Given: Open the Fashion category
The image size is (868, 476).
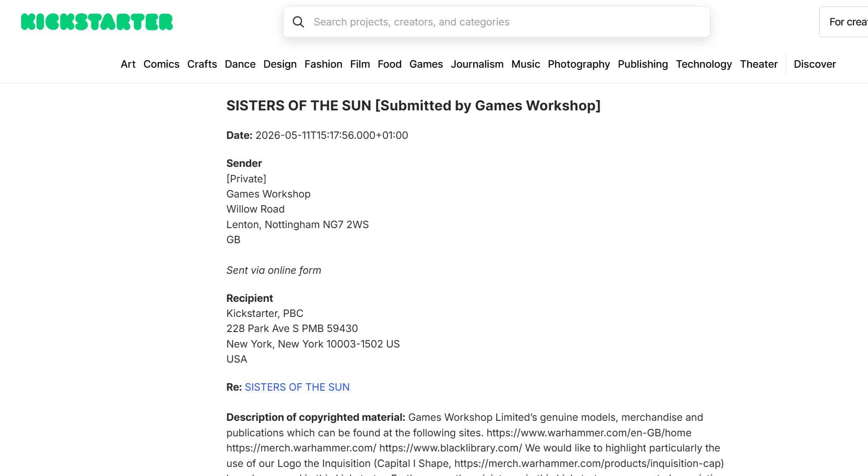Looking at the screenshot, I should pos(323,64).
